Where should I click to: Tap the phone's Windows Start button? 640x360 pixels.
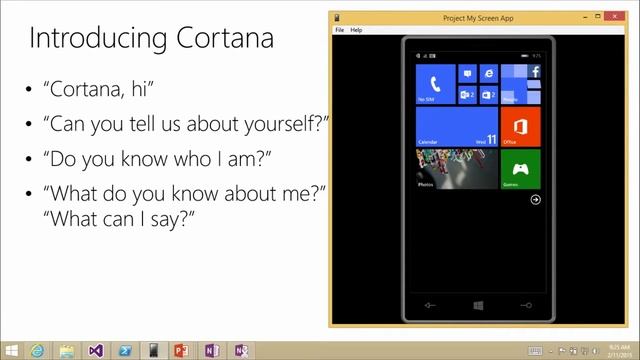coord(478,305)
